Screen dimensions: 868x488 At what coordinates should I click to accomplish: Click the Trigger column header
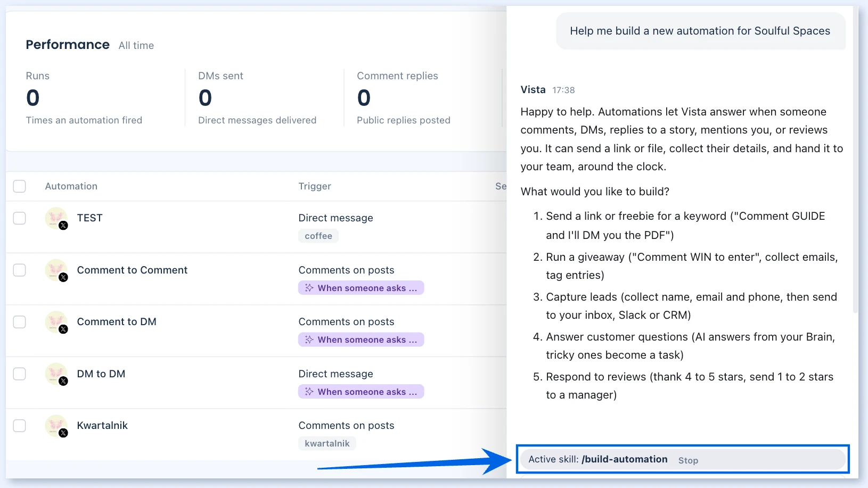point(315,186)
